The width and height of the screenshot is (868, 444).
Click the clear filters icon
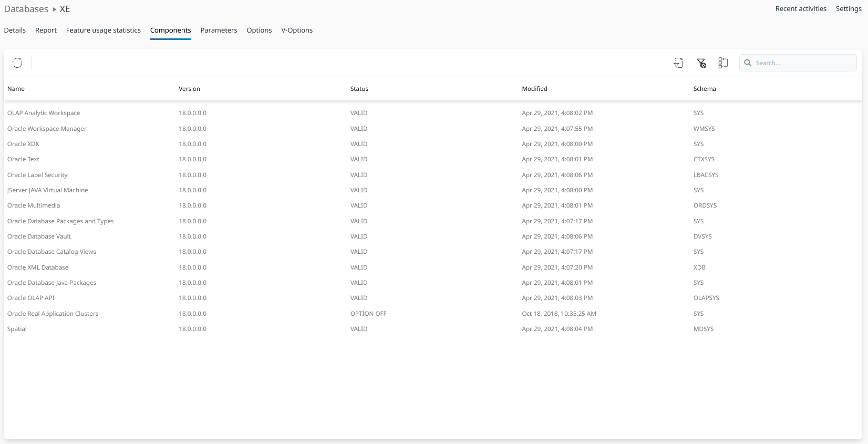701,63
